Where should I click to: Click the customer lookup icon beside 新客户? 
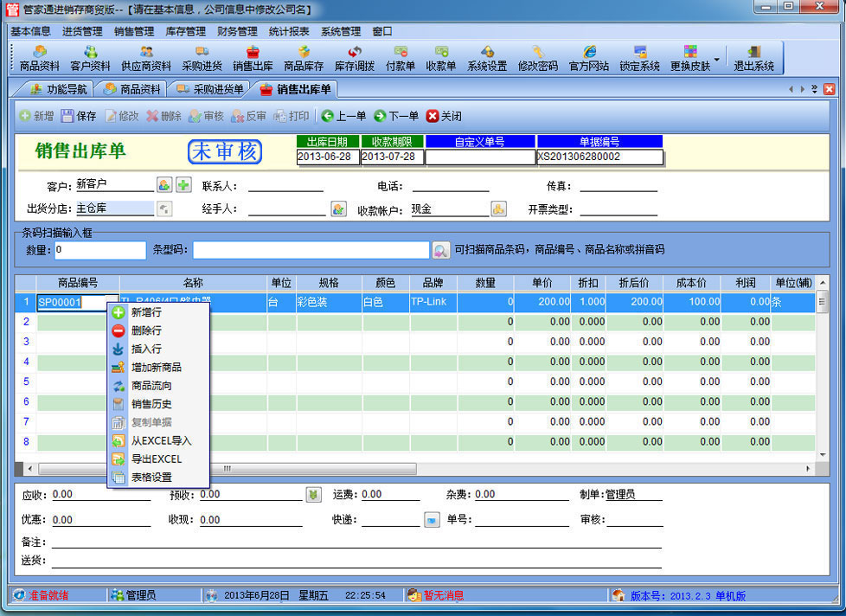pos(164,184)
